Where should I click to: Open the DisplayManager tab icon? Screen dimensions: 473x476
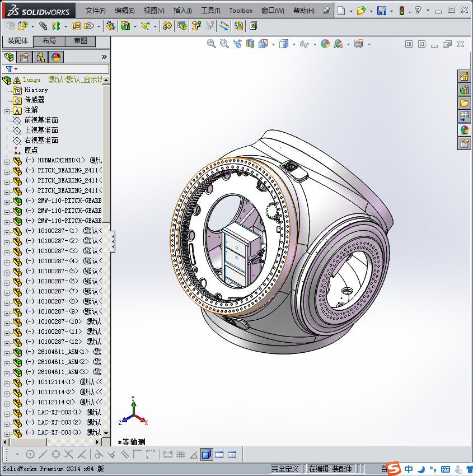[x=56, y=57]
